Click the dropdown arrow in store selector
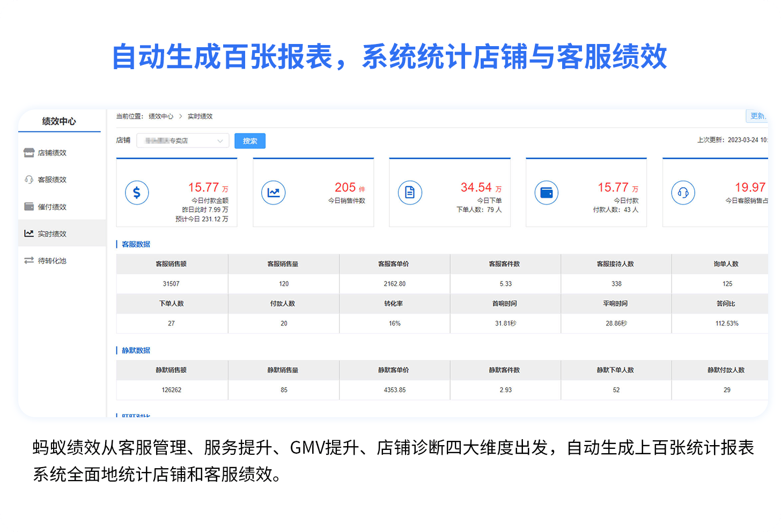Screen dimensions: 781x532 (220, 141)
